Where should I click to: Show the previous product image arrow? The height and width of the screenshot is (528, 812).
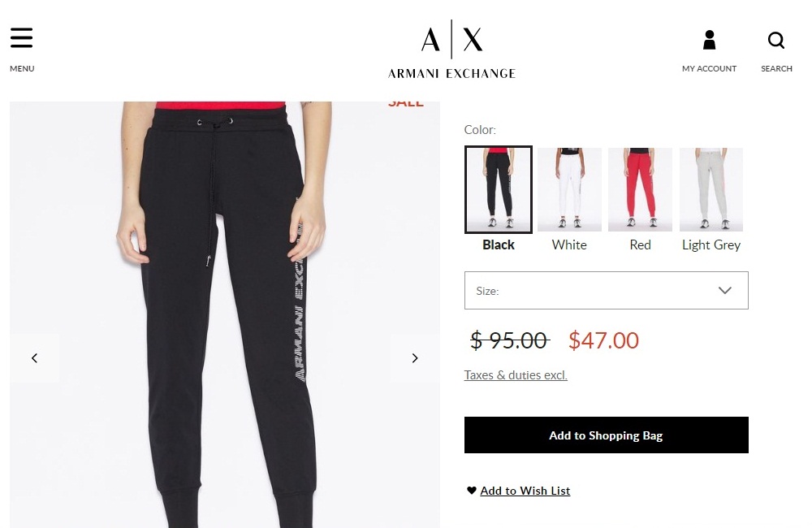click(35, 358)
